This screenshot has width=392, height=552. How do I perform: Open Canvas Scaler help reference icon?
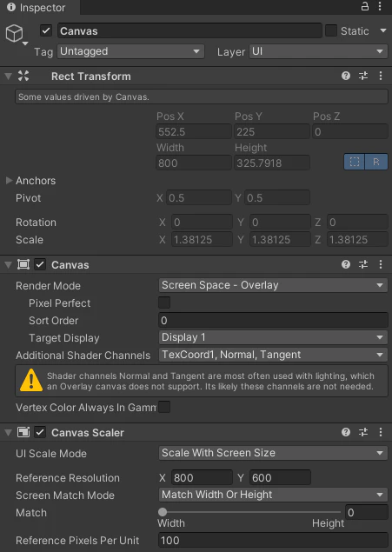click(x=346, y=432)
